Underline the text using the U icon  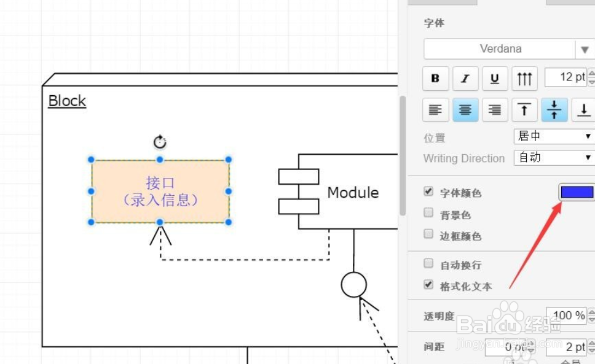click(495, 79)
